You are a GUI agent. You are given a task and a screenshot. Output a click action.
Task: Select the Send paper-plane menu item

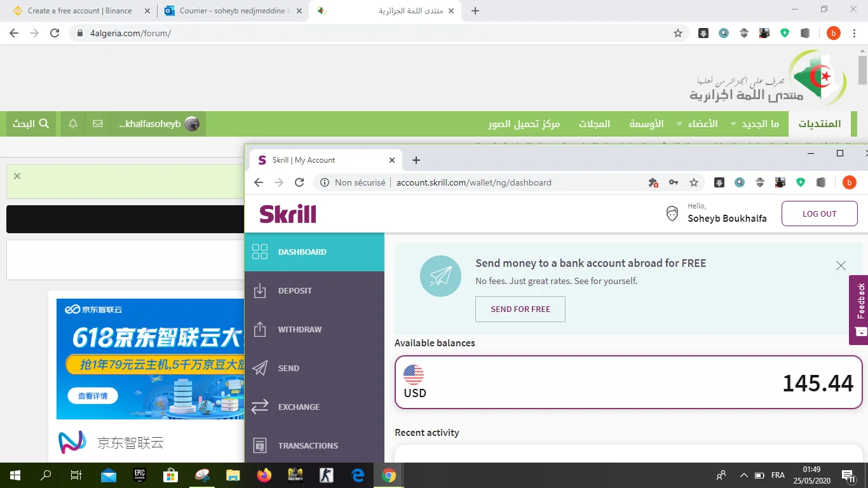[x=288, y=369]
